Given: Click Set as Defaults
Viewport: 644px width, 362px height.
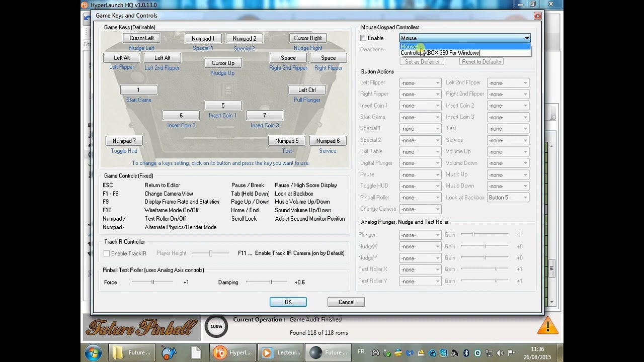Looking at the screenshot, I should coord(422,62).
